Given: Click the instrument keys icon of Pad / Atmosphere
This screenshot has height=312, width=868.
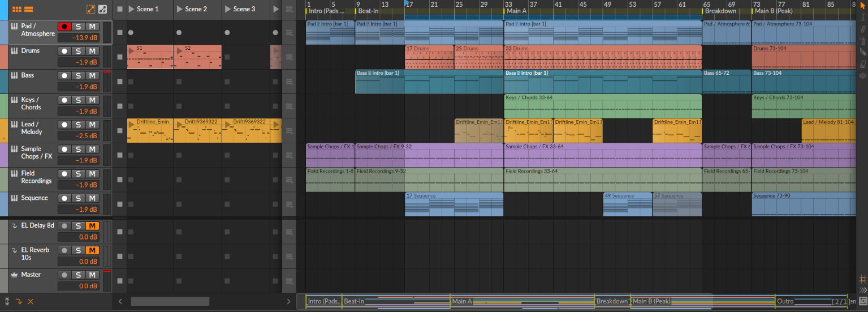Looking at the screenshot, I should point(14,26).
